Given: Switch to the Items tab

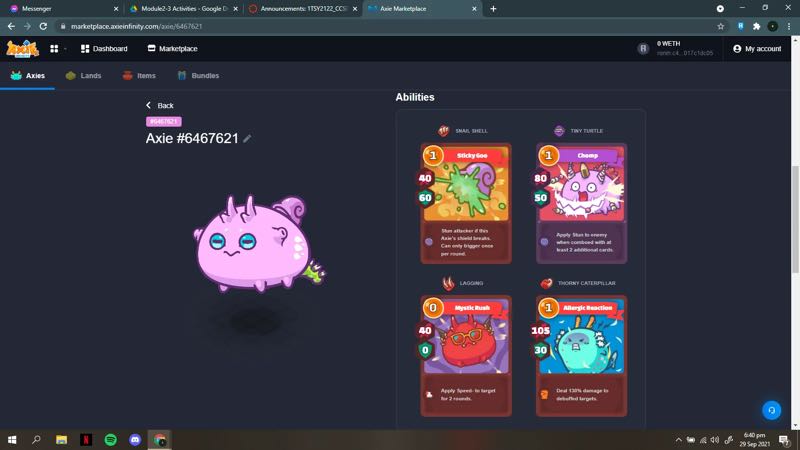Looking at the screenshot, I should pyautogui.click(x=139, y=76).
